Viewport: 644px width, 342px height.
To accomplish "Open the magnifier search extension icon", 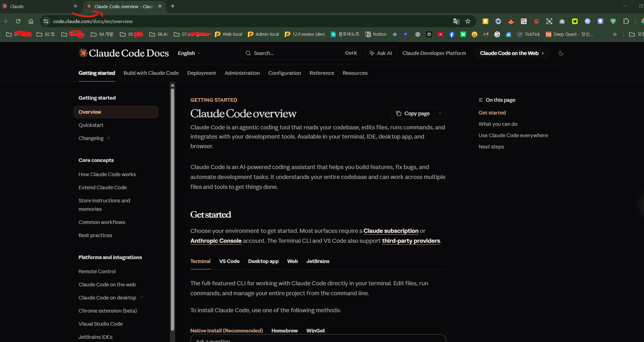I will click(x=588, y=21).
